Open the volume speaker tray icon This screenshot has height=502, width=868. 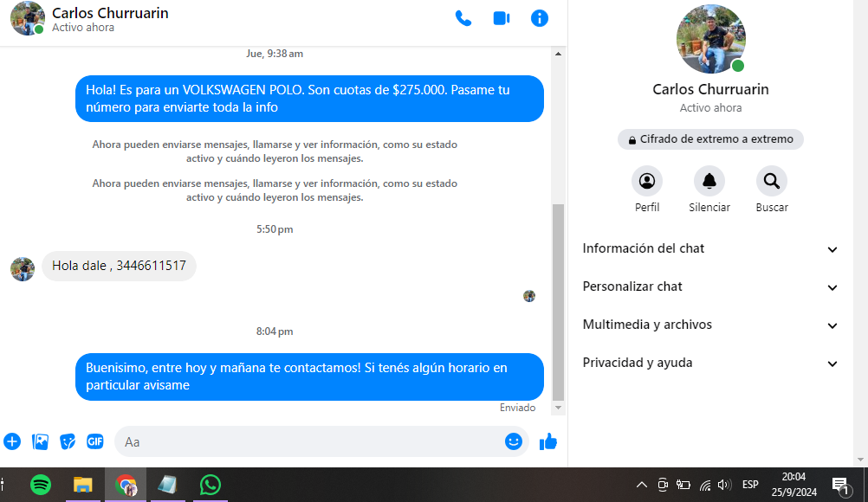pyautogui.click(x=724, y=485)
